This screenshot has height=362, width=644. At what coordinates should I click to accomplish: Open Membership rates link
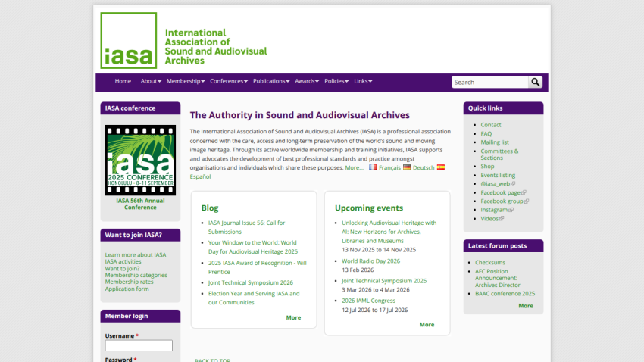click(129, 282)
